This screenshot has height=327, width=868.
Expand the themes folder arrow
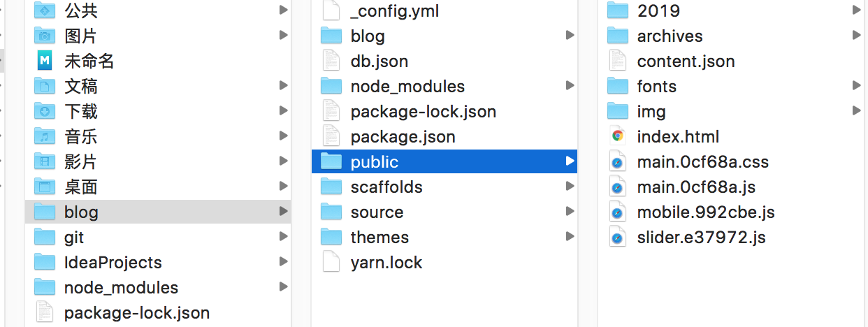point(570,238)
